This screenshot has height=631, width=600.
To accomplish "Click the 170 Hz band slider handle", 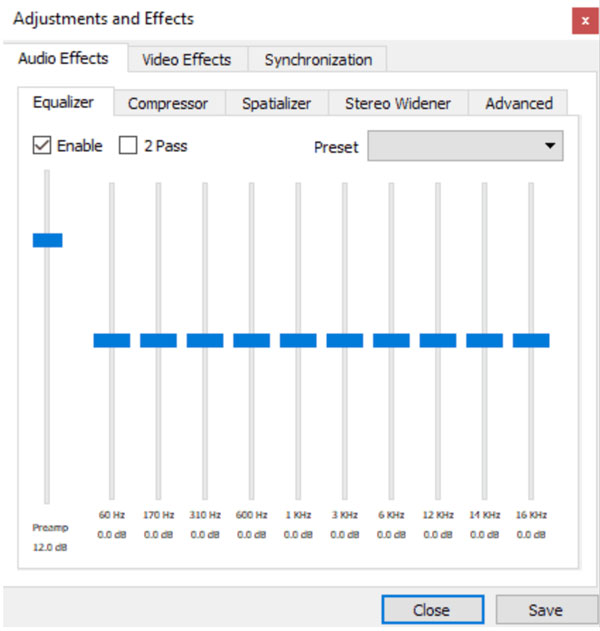I will [x=159, y=340].
